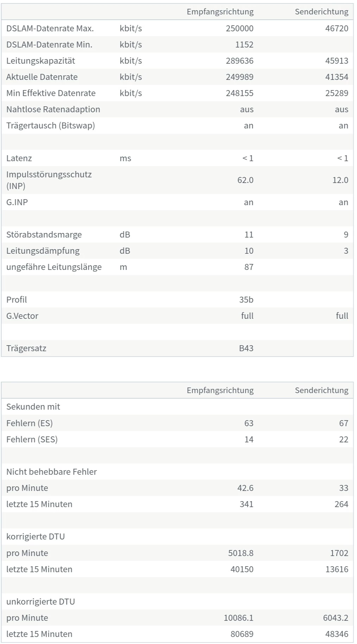Select the Latenz row label
Image resolution: width=357 pixels, height=644 pixels.
(19, 158)
